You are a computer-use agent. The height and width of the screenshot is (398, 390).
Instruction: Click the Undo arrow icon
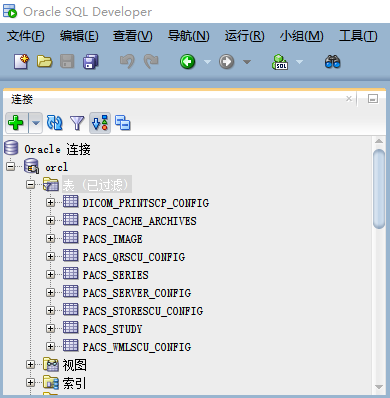(127, 62)
